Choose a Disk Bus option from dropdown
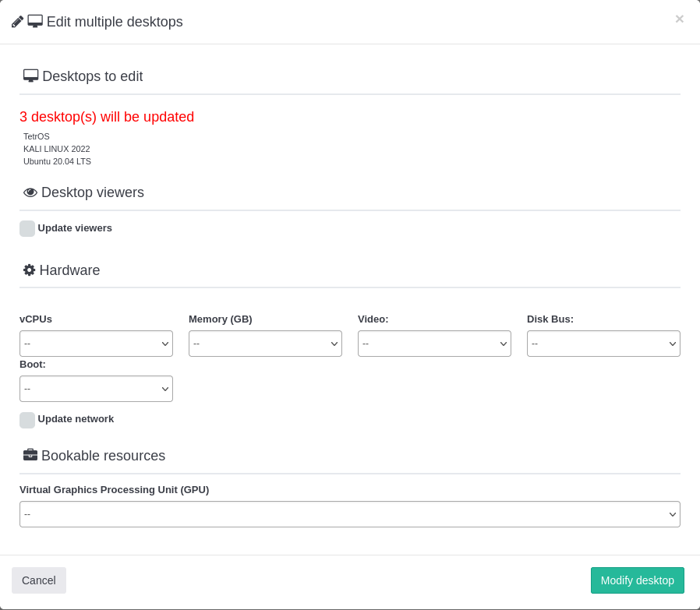Viewport: 700px width, 610px height. (x=603, y=344)
